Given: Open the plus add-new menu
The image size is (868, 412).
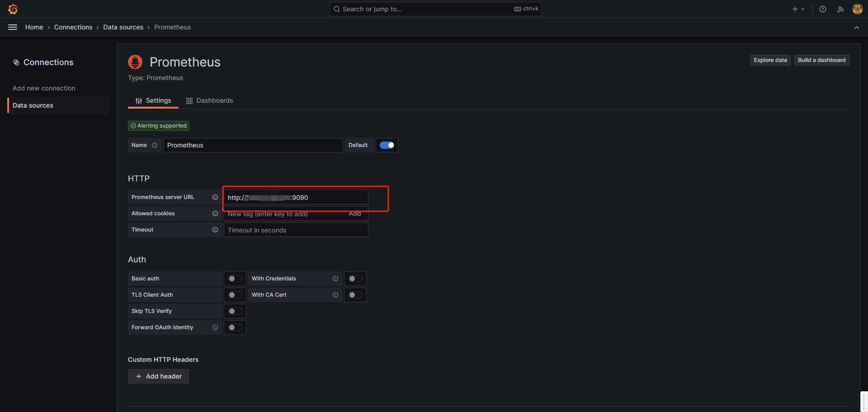Looking at the screenshot, I should point(798,9).
